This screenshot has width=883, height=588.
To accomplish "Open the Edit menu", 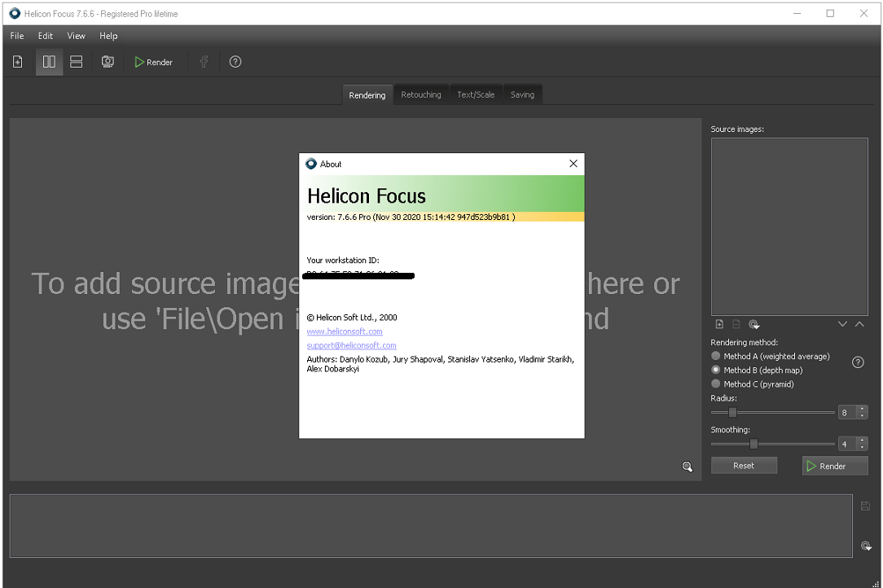I will pyautogui.click(x=45, y=36).
